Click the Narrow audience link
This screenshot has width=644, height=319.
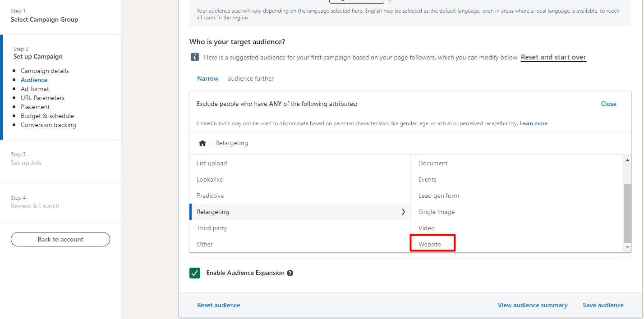pos(207,78)
